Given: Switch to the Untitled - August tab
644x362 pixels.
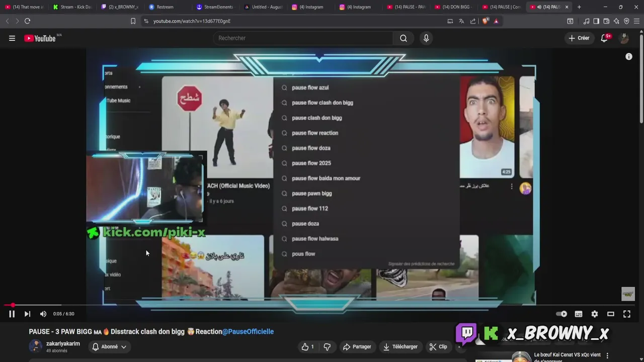Looking at the screenshot, I should pos(264,7).
